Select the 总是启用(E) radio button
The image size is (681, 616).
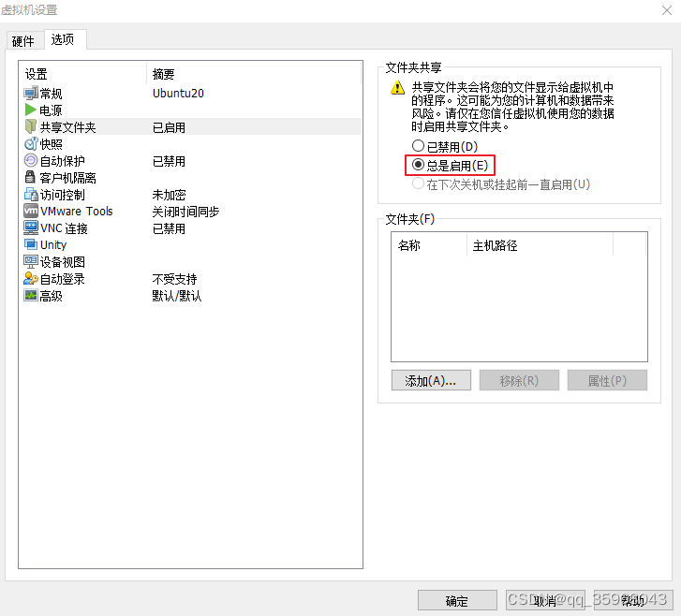coord(418,165)
